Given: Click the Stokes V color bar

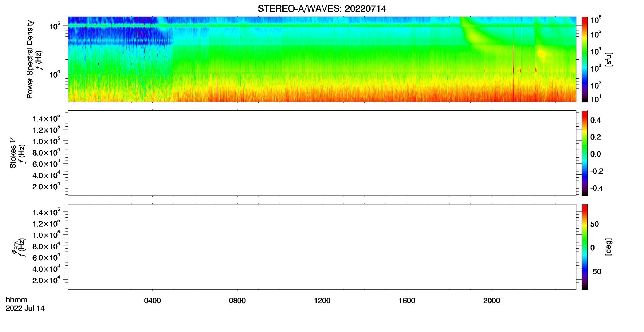Looking at the screenshot, I should coord(585,153).
